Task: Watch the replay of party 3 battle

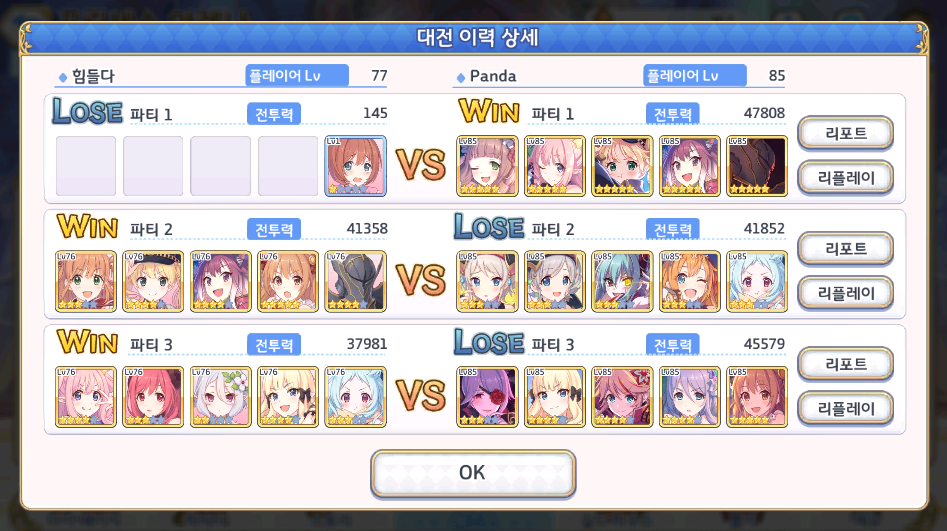Action: (x=846, y=408)
